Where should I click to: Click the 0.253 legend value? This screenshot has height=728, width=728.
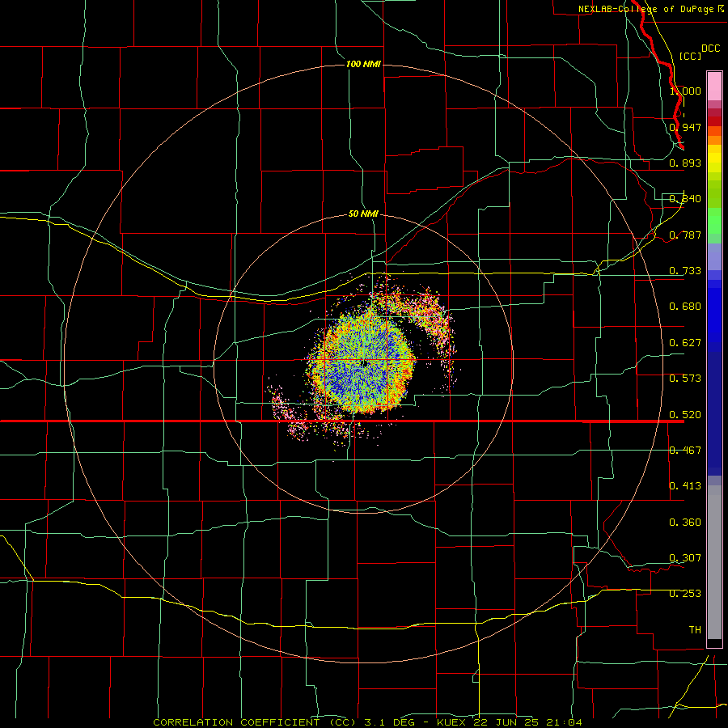pos(685,594)
